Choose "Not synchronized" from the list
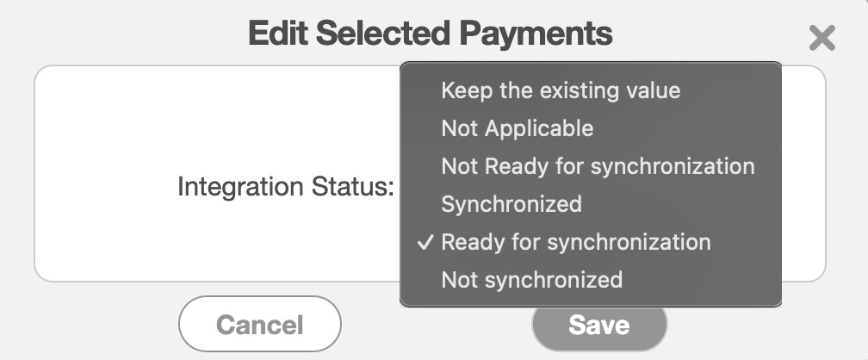868x360 pixels. [x=531, y=280]
